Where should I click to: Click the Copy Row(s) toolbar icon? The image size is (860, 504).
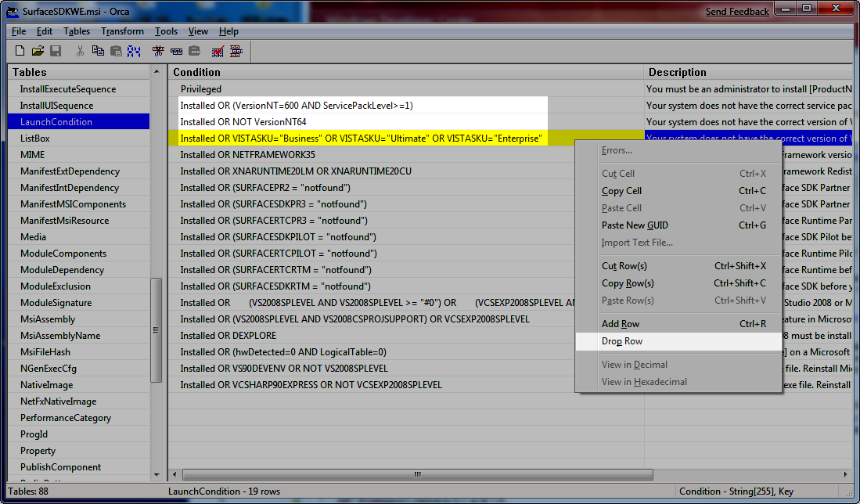[x=177, y=51]
